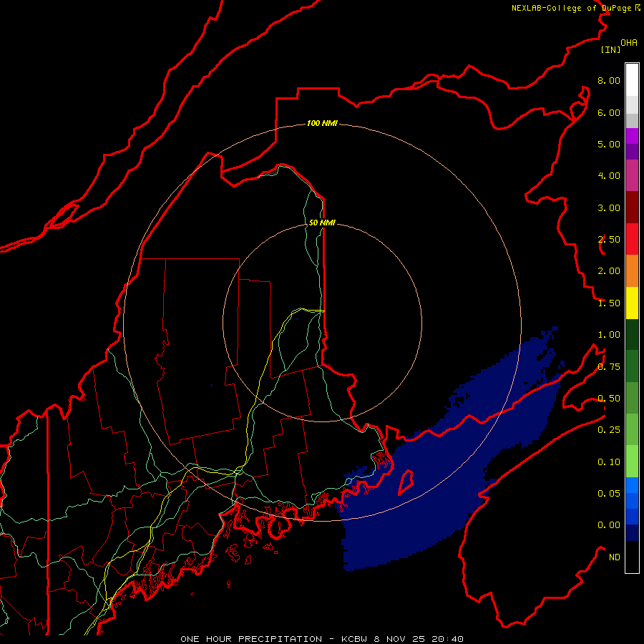The image size is (644, 644).
Task: Click the 0.25 legend value
Action: pyautogui.click(x=609, y=430)
